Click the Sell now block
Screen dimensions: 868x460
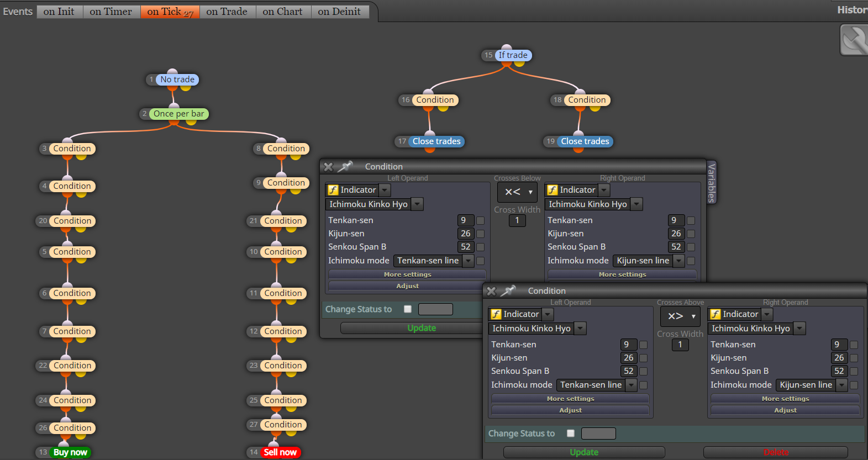280,452
